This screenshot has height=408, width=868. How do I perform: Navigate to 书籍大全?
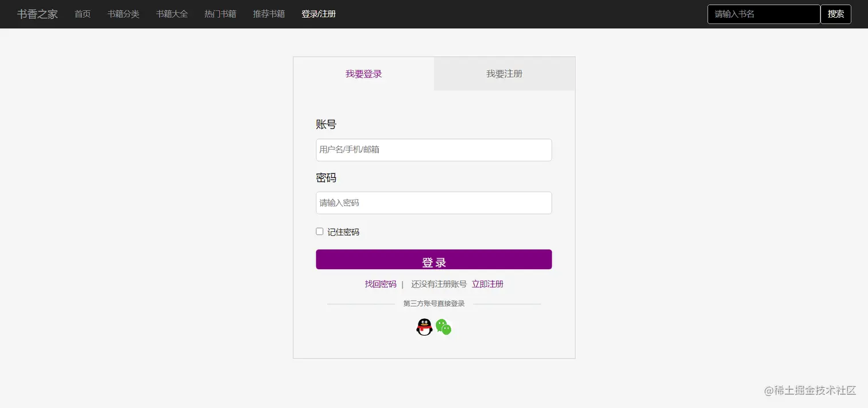click(x=172, y=14)
